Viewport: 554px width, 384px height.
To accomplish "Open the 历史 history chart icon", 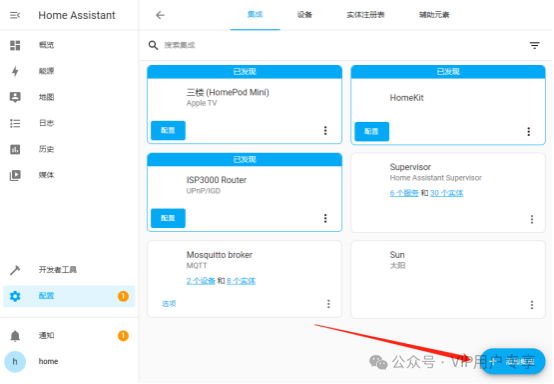I will pos(15,149).
